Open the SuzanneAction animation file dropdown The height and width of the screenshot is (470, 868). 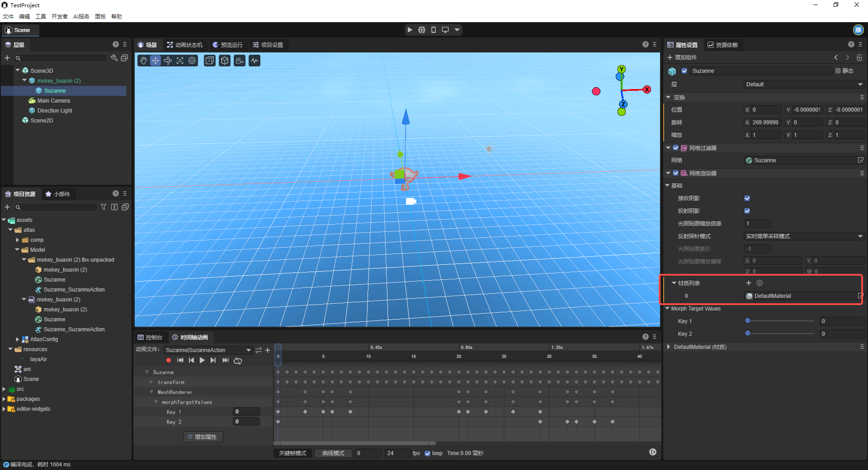(x=208, y=350)
